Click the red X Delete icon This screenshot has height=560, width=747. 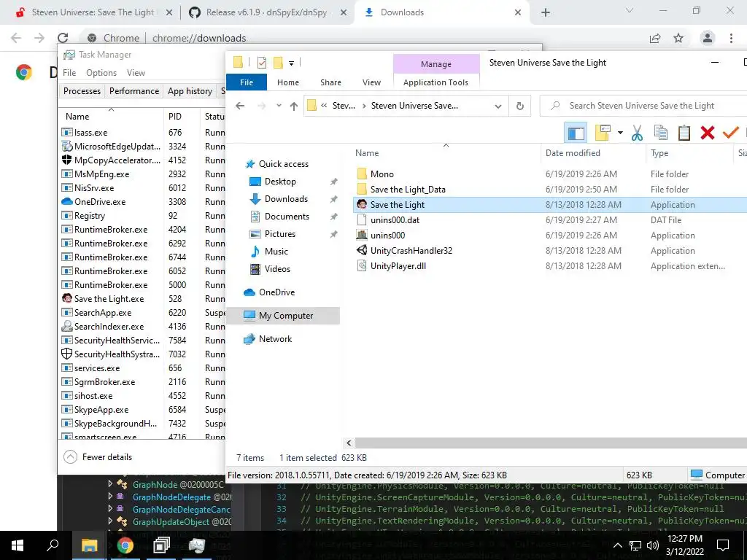[x=708, y=133]
